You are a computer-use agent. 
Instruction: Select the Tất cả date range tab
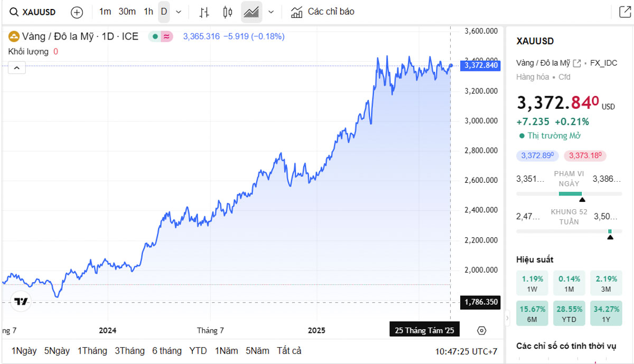coord(289,351)
